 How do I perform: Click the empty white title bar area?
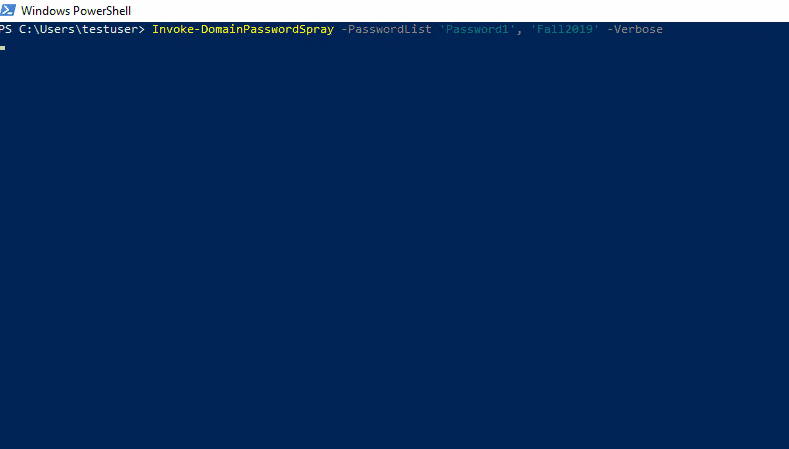tap(453, 11)
